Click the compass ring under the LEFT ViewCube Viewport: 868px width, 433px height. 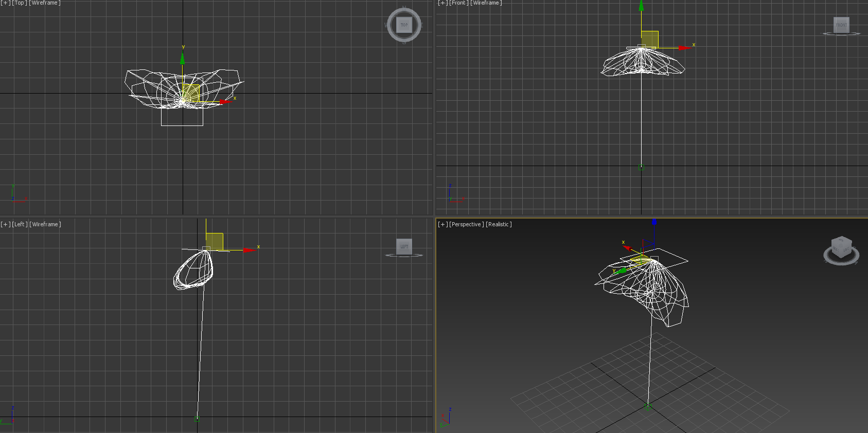tap(404, 255)
